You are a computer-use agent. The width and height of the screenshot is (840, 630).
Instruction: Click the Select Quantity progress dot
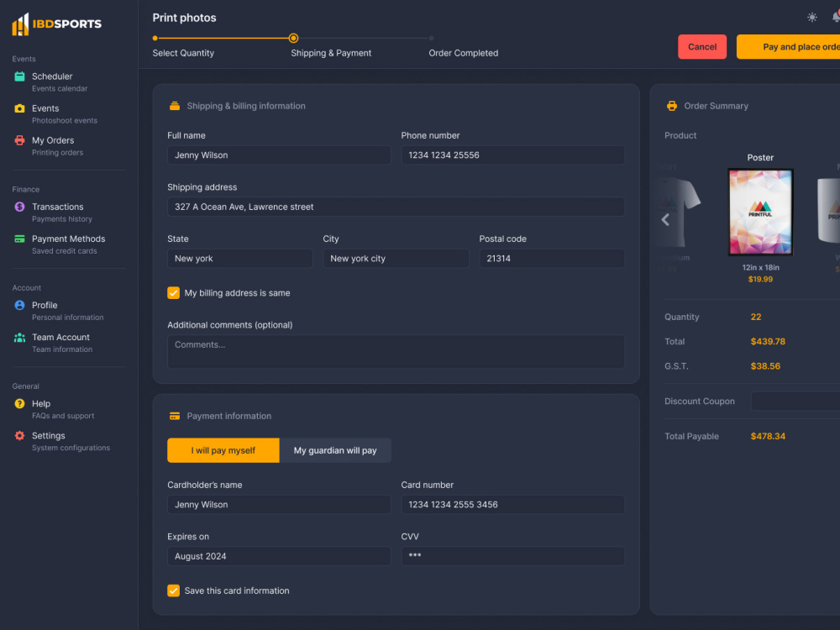pyautogui.click(x=155, y=39)
